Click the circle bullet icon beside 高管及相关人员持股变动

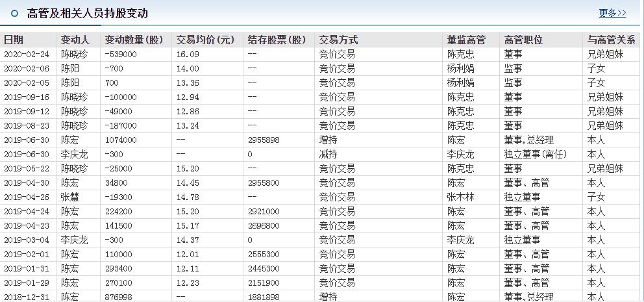click(x=14, y=14)
